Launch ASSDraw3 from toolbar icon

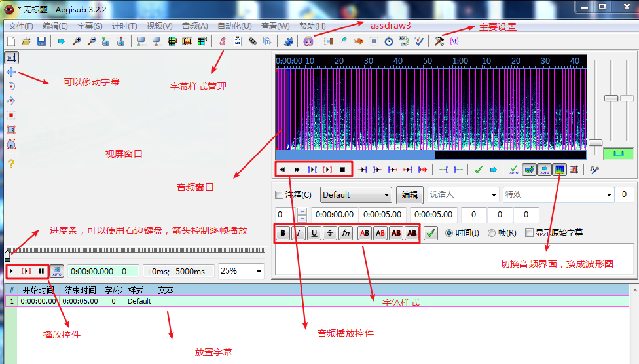pyautogui.click(x=308, y=41)
